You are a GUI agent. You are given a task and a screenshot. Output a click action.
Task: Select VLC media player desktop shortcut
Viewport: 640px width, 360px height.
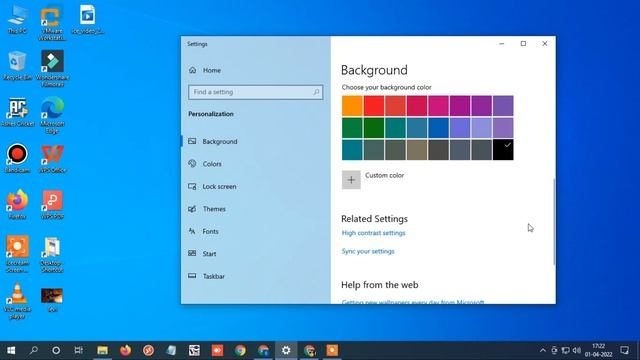17,301
